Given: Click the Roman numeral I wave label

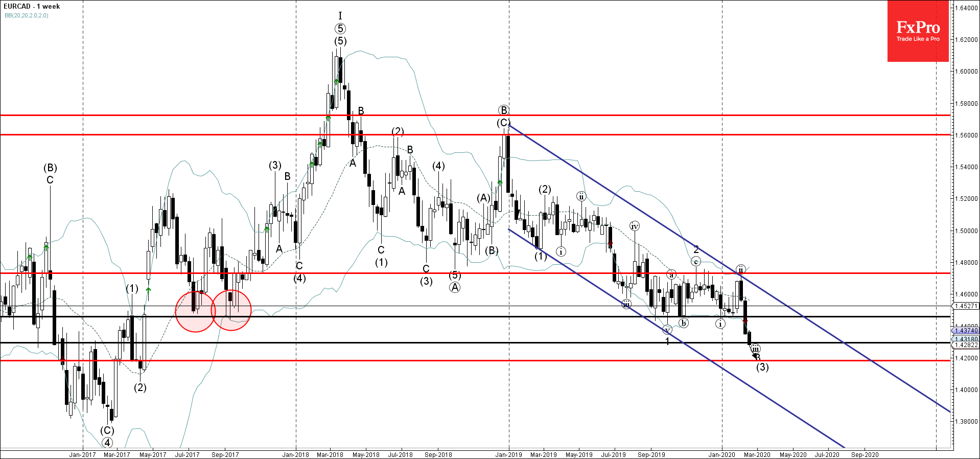Looking at the screenshot, I should 340,16.
